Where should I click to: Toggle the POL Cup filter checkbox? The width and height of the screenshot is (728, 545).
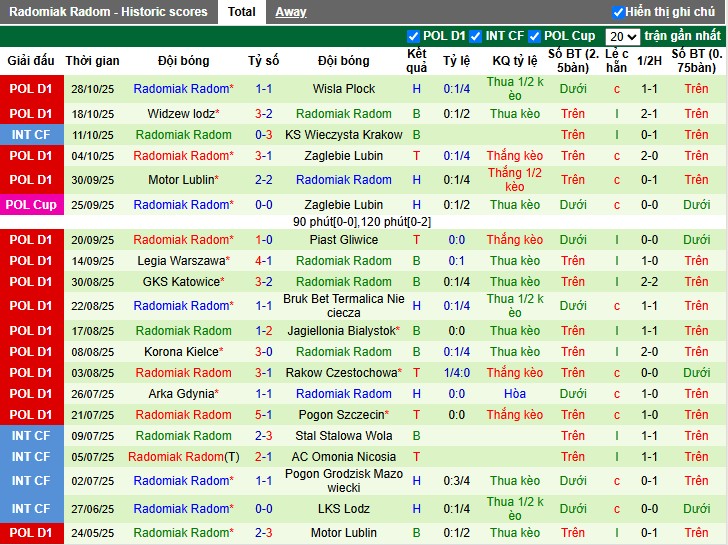tap(535, 36)
